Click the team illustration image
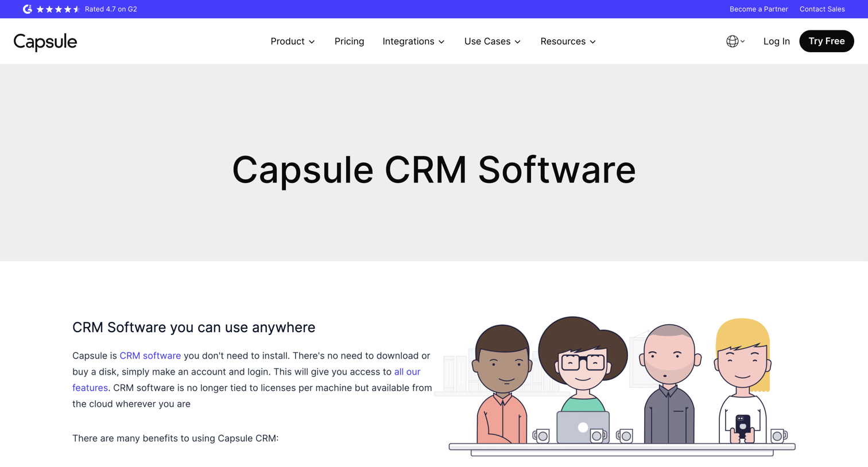 coord(615,386)
